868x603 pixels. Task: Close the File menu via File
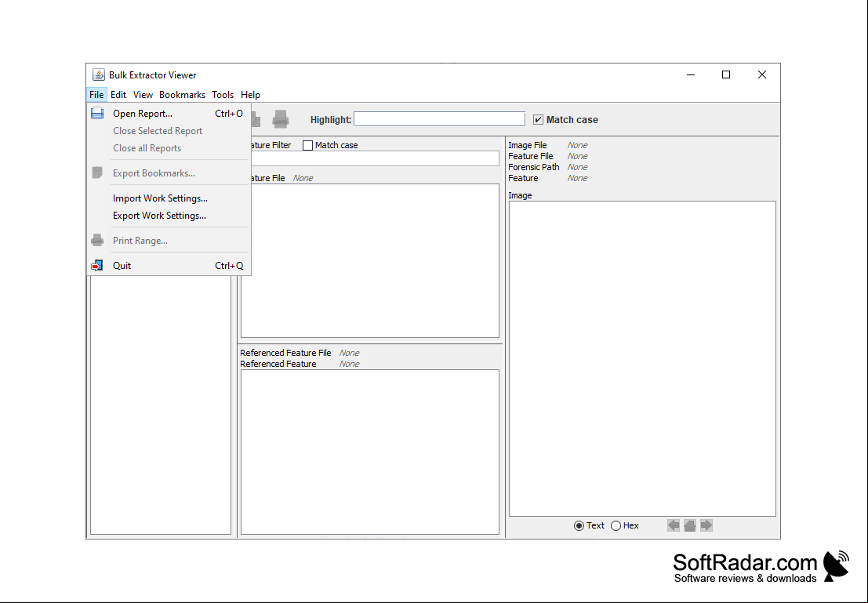coord(96,95)
